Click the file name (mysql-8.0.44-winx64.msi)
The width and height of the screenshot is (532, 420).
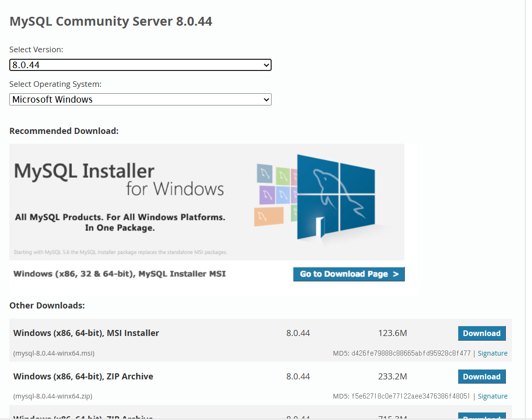pos(54,353)
